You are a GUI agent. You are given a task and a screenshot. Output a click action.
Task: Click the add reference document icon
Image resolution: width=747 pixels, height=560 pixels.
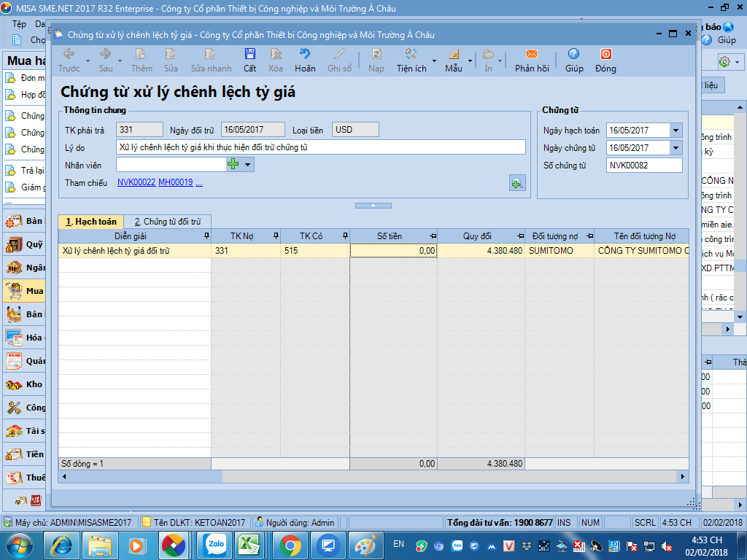[517, 182]
